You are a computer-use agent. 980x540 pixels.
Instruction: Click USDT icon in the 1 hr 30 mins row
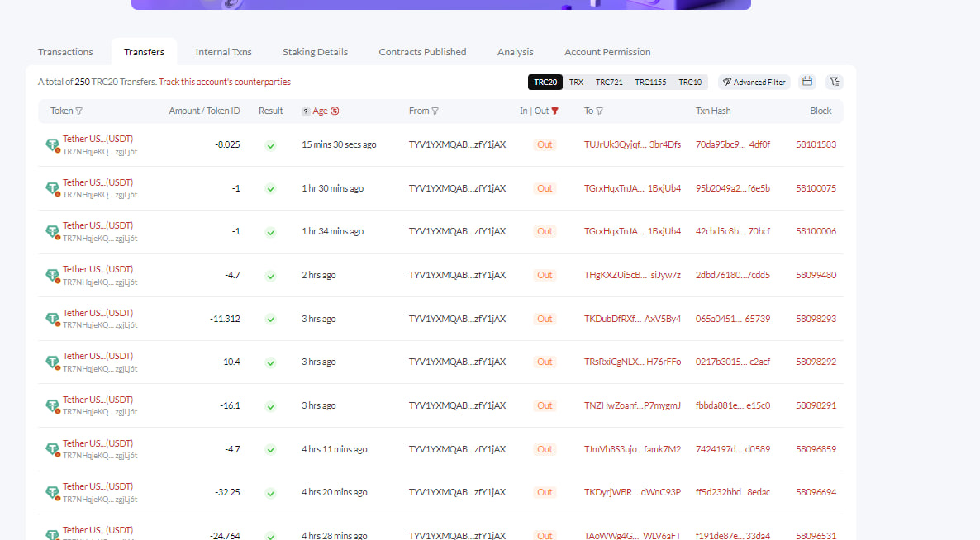pyautogui.click(x=53, y=188)
